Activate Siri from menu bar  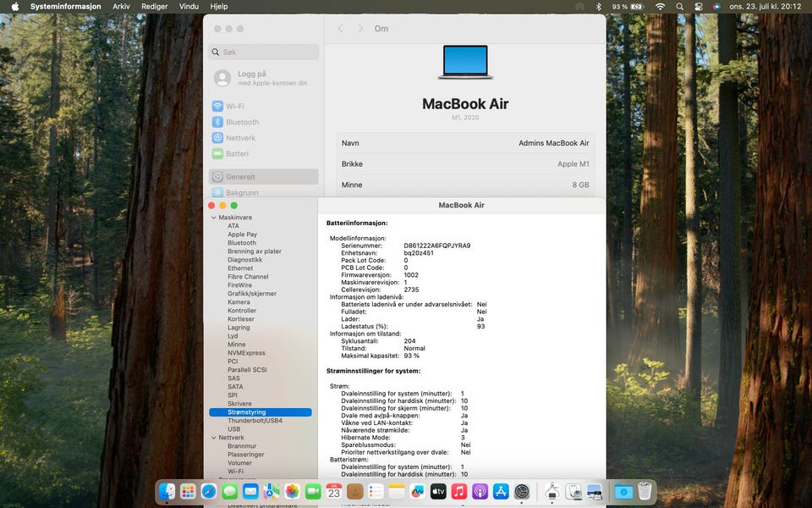[x=716, y=7]
